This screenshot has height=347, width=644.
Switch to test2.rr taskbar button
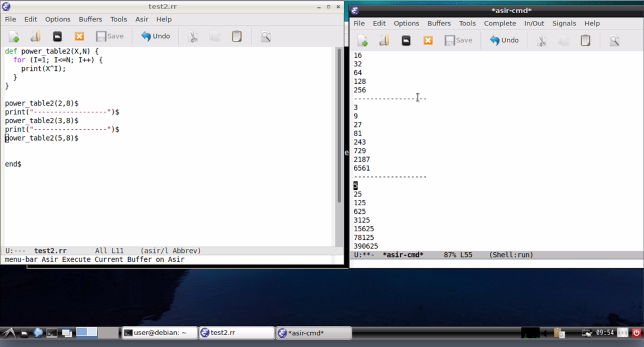click(x=236, y=333)
